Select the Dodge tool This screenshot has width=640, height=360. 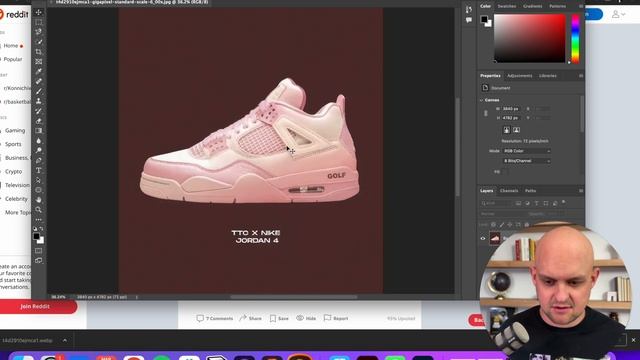click(x=39, y=151)
